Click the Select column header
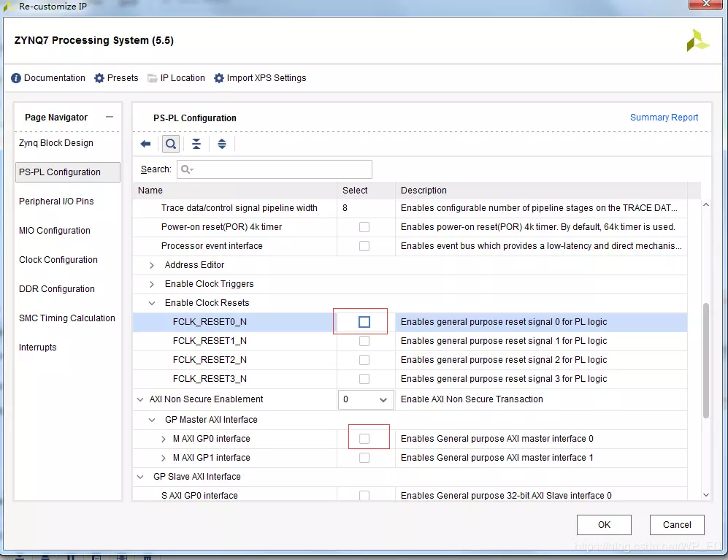 point(367,191)
